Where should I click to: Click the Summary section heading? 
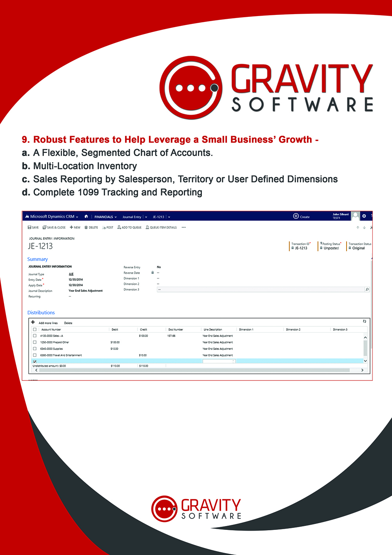[x=38, y=259]
